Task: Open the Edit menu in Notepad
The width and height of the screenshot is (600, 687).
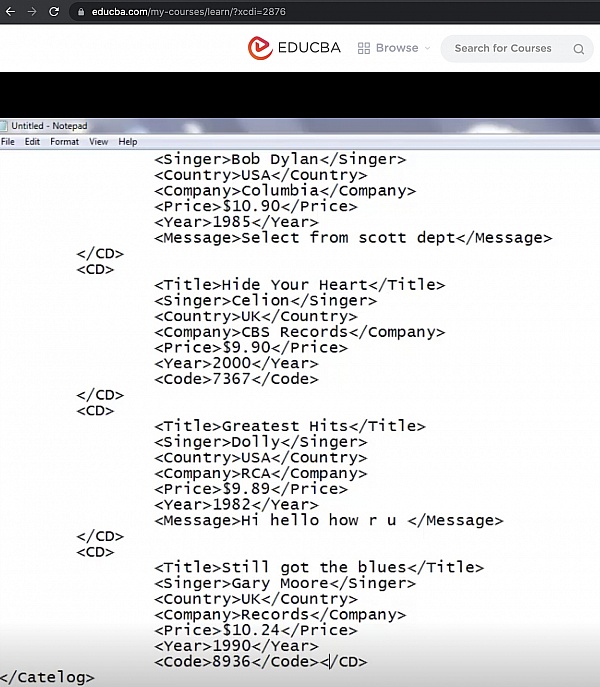Action: point(33,142)
